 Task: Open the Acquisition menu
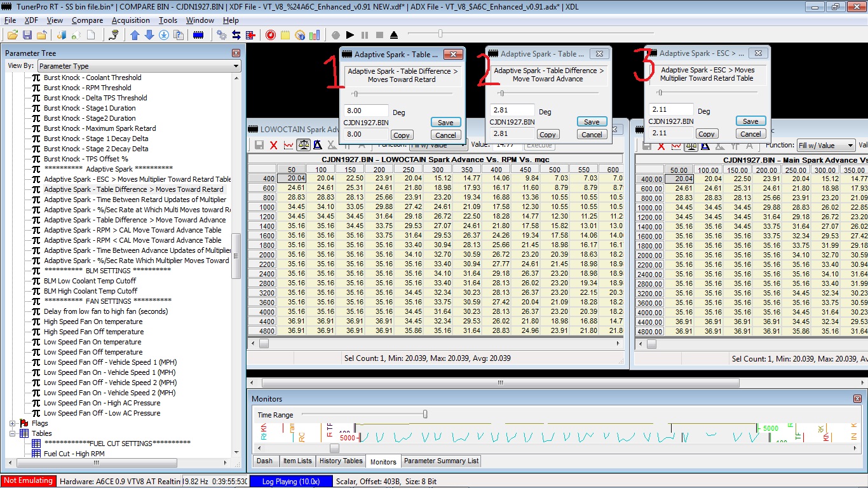coord(131,20)
